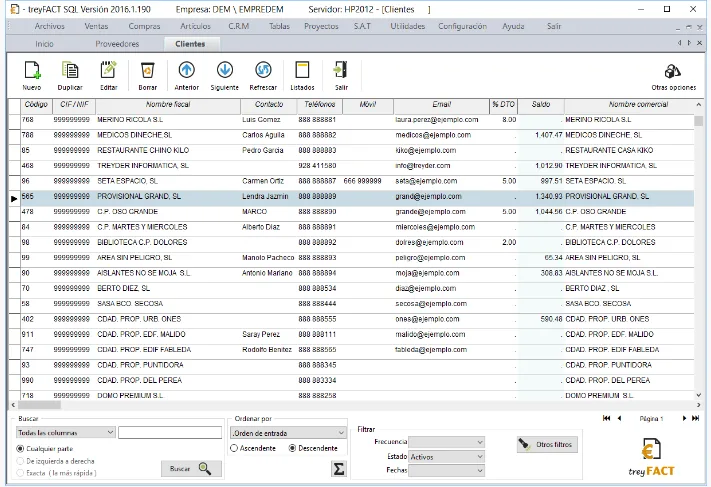This screenshot has width=711, height=487.
Task: Open the Estado Activos dropdown
Action: click(447, 457)
